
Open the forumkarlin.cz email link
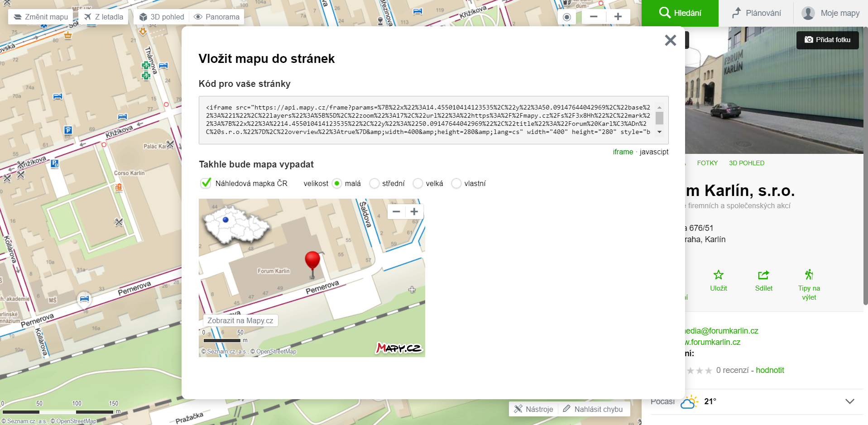(x=722, y=331)
